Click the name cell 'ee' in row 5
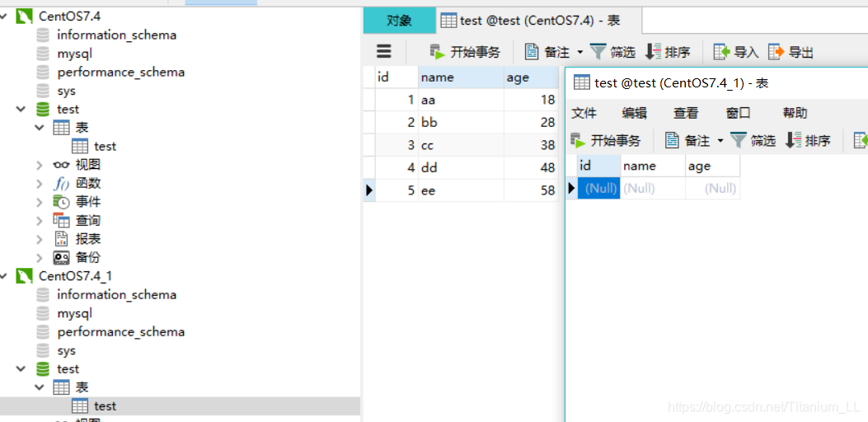The width and height of the screenshot is (868, 422). pyautogui.click(x=461, y=190)
